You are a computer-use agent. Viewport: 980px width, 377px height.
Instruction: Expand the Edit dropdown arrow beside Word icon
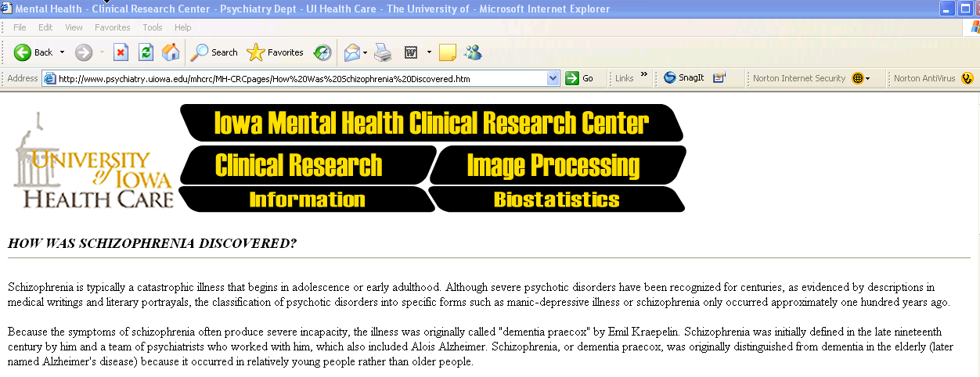click(x=429, y=52)
